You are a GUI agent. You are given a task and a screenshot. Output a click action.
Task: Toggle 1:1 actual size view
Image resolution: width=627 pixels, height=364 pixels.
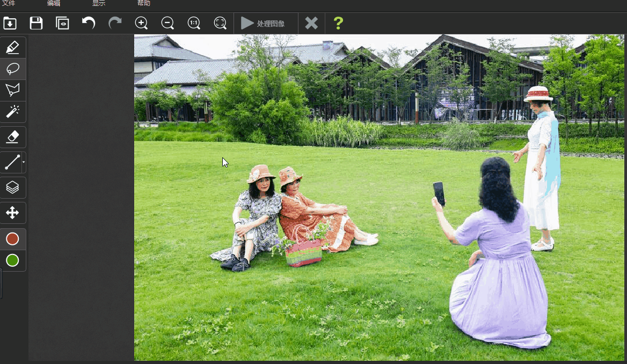tap(194, 23)
